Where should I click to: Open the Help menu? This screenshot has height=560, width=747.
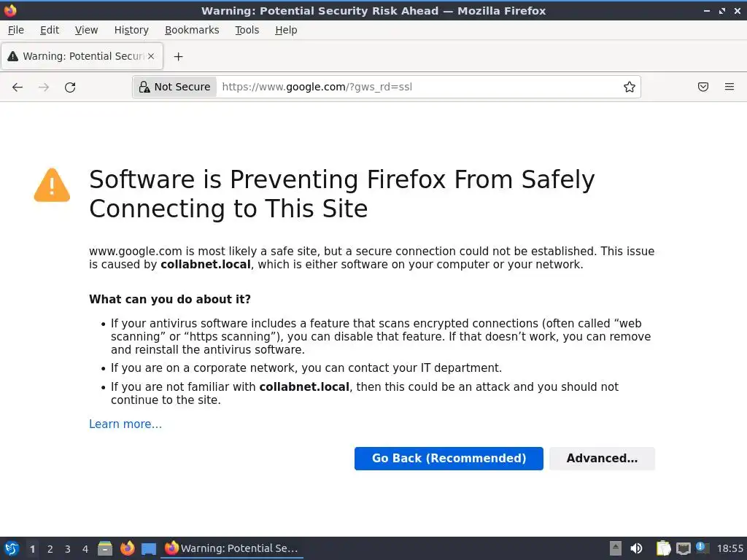(286, 30)
